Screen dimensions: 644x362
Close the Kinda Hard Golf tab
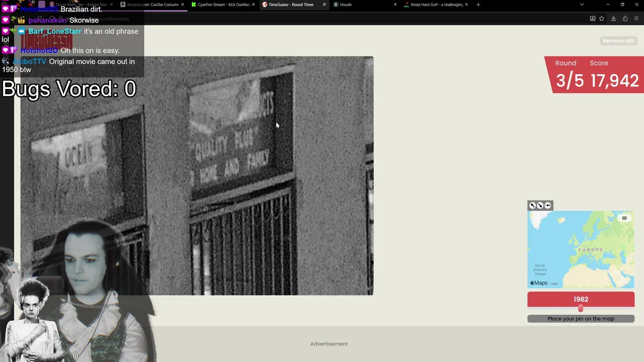click(466, 5)
